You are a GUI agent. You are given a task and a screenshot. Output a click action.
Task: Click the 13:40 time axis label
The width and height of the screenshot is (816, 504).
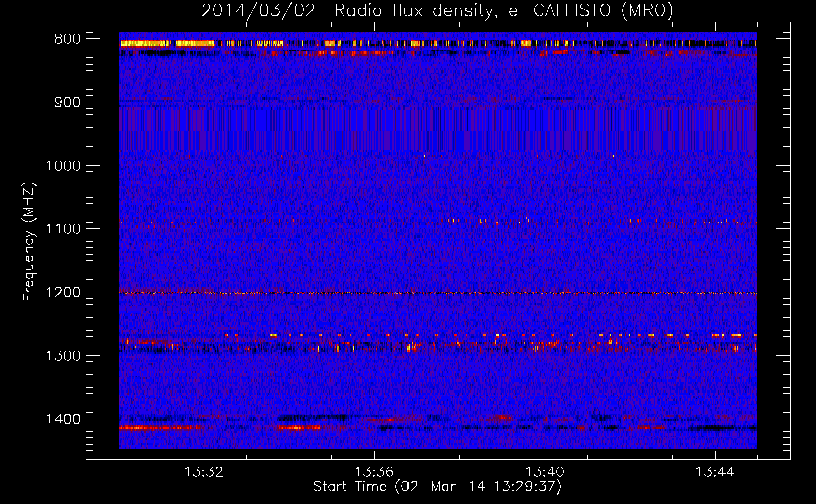pyautogui.click(x=545, y=472)
